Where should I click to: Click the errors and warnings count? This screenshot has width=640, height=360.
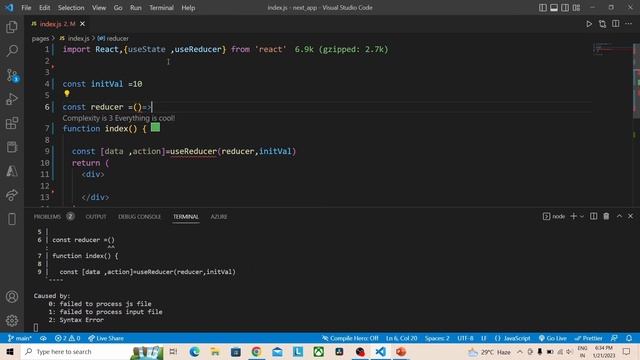click(67, 338)
